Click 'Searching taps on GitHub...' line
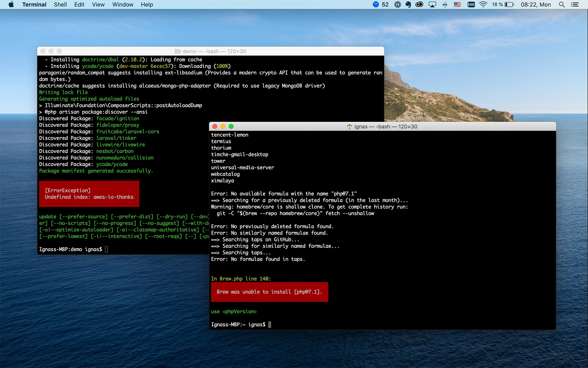This screenshot has height=368, width=588. pyautogui.click(x=255, y=240)
